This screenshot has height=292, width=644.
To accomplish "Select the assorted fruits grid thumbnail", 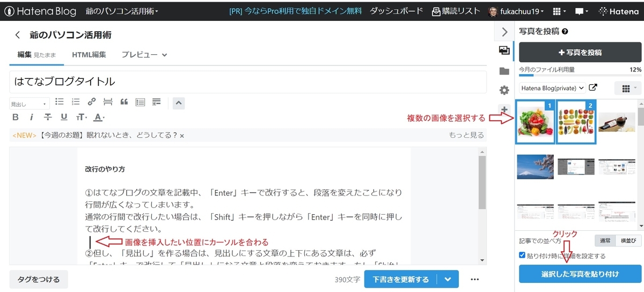I will (576, 122).
